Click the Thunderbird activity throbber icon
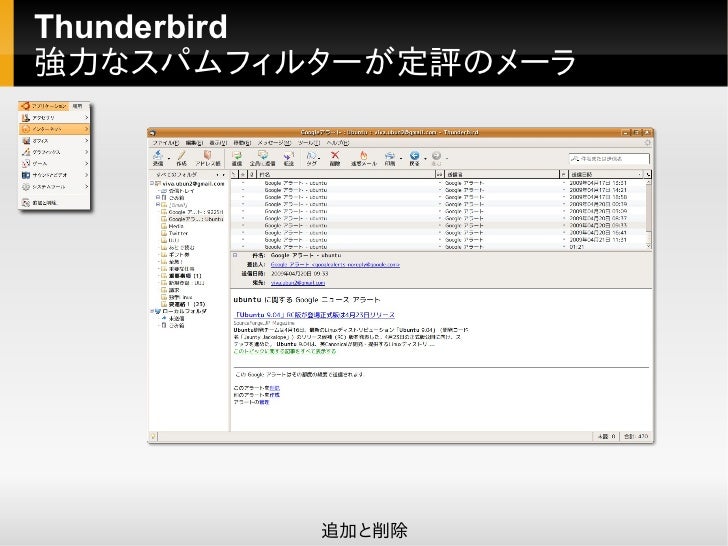This screenshot has height=546, width=728. (648, 143)
